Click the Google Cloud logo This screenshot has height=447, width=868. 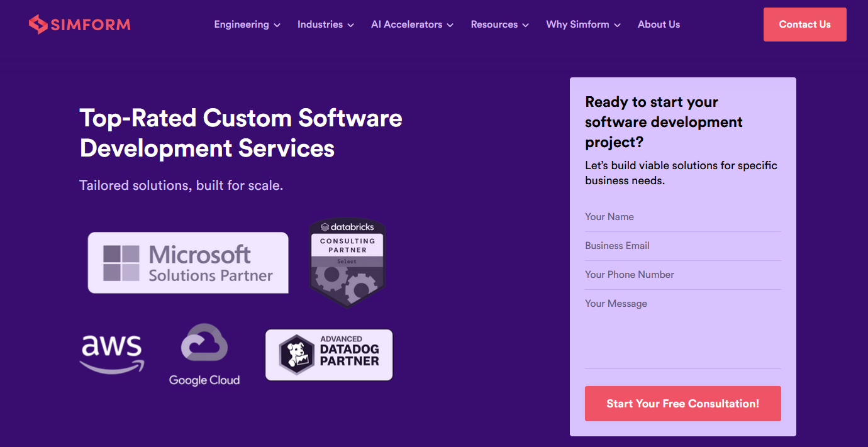[204, 355]
